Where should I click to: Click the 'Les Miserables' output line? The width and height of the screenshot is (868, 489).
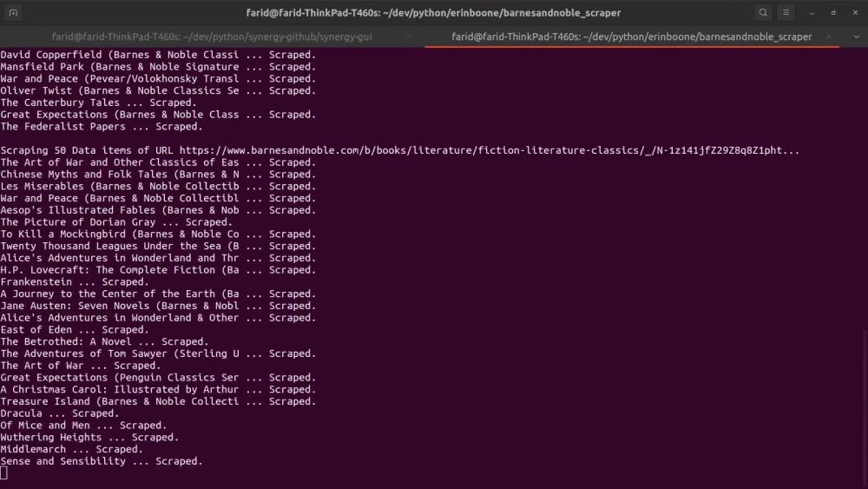pyautogui.click(x=158, y=187)
